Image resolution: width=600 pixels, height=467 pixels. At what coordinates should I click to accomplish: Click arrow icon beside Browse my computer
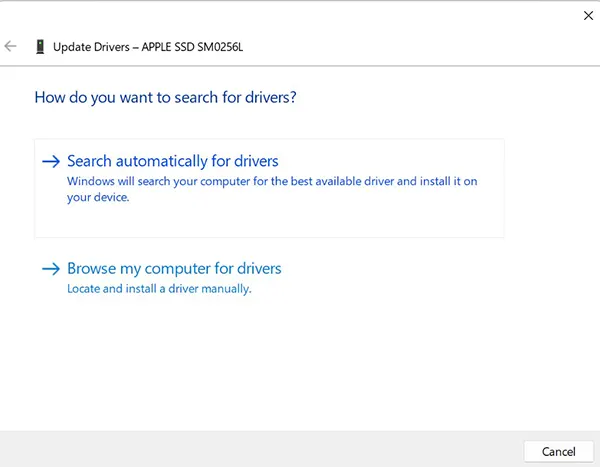(x=51, y=269)
